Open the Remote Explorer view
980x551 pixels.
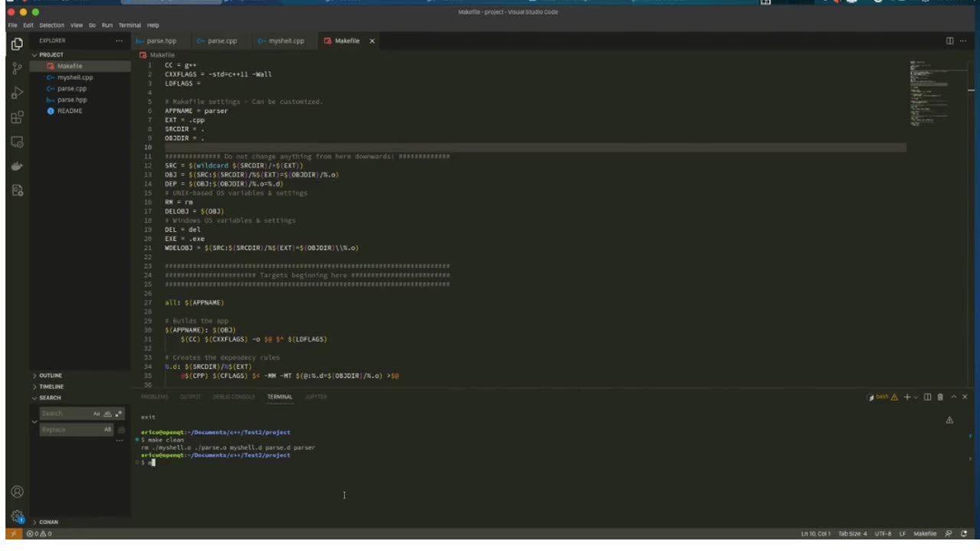[17, 142]
